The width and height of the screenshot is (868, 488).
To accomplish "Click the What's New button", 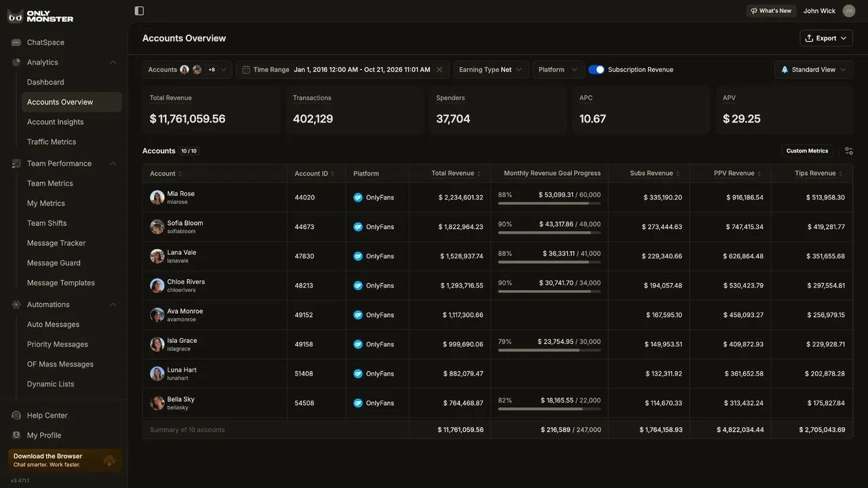I will [x=771, y=11].
